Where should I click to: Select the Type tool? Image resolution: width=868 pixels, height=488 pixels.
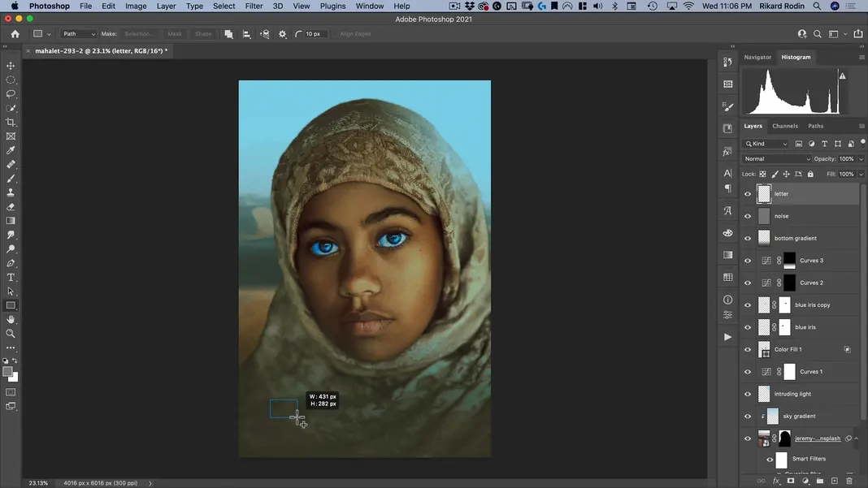11,277
